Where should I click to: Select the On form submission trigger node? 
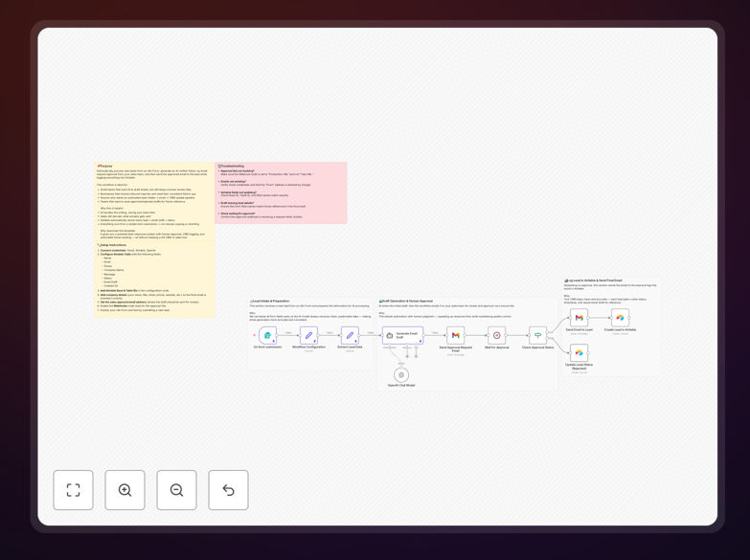click(x=268, y=335)
